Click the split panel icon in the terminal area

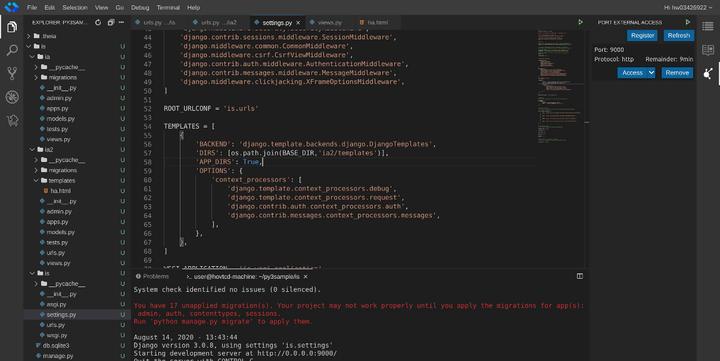579,276
